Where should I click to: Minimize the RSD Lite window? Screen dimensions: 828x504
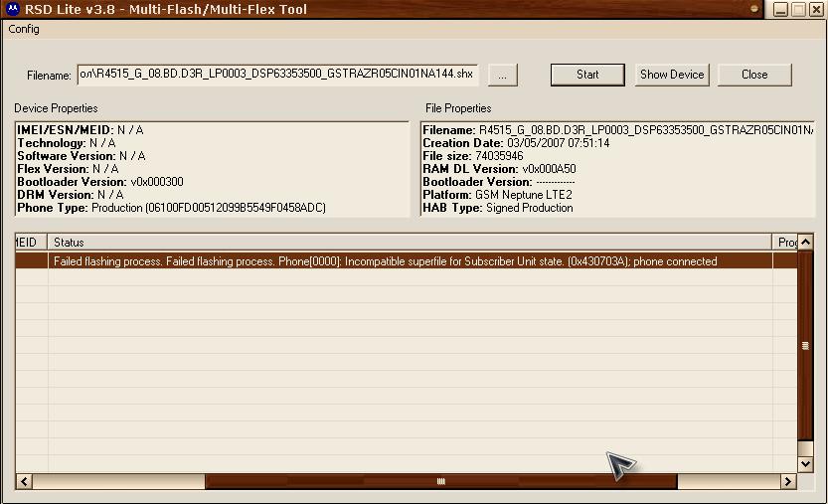tap(781, 9)
